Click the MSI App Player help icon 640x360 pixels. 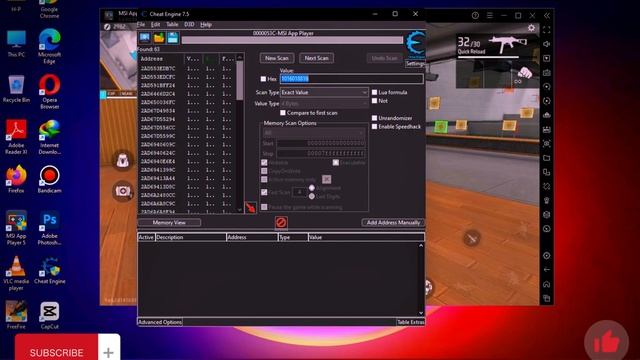[475, 16]
